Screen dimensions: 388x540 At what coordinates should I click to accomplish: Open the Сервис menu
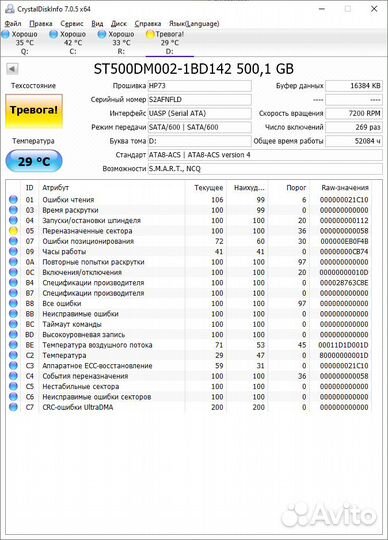[x=72, y=24]
